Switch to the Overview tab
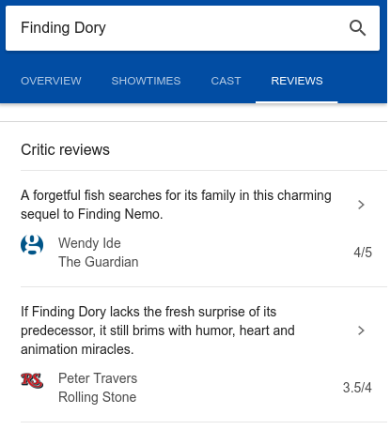The width and height of the screenshot is (391, 426). tap(51, 81)
